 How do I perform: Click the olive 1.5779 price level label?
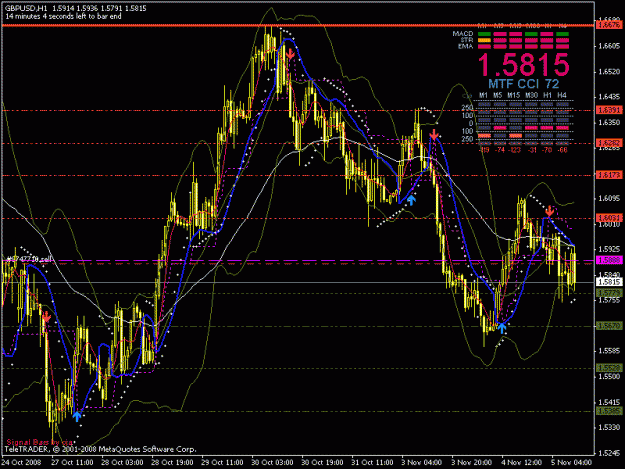[x=609, y=293]
